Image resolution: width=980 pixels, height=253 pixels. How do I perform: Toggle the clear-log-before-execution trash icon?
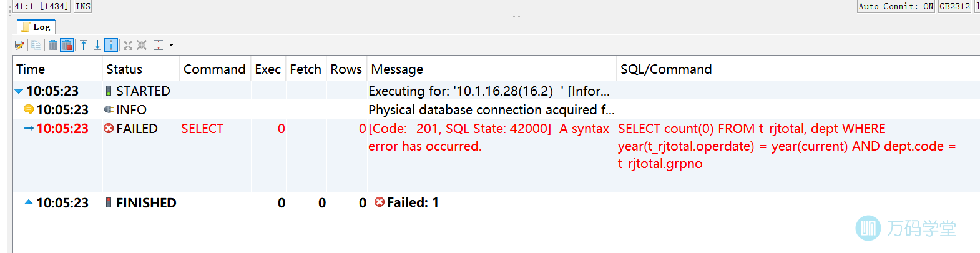[67, 45]
